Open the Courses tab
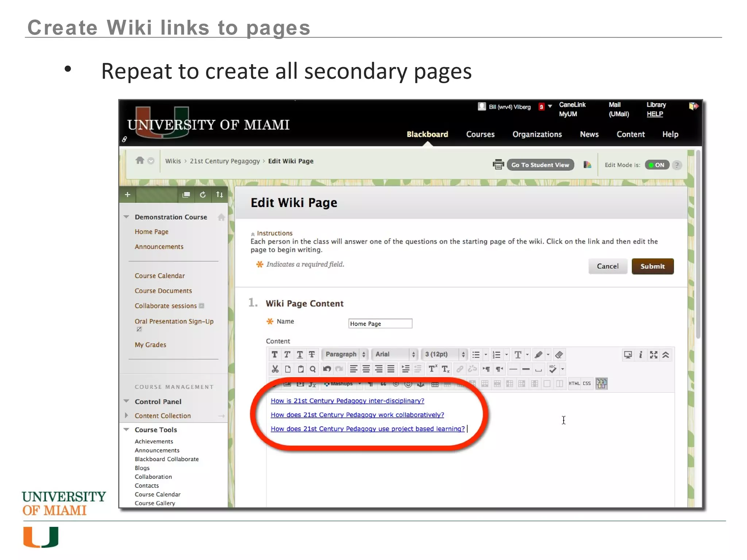The width and height of the screenshot is (747, 560). pos(480,134)
